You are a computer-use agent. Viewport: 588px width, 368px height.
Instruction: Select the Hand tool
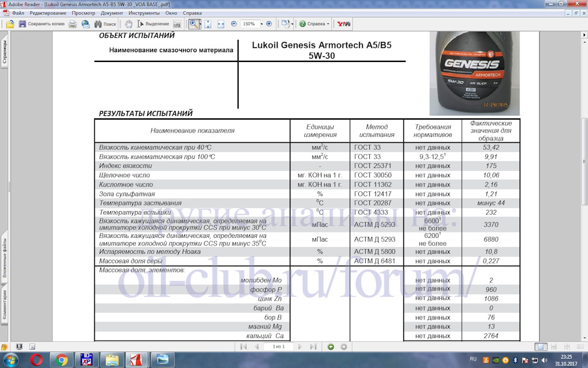coord(128,24)
